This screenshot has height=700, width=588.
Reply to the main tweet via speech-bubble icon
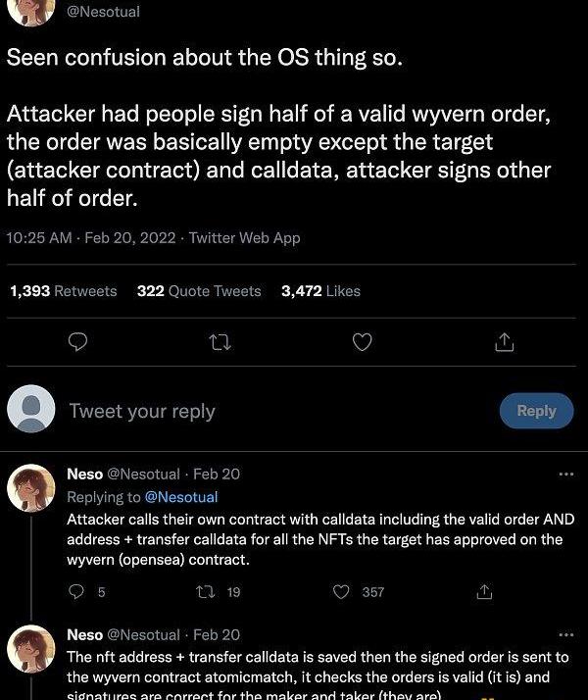(79, 341)
